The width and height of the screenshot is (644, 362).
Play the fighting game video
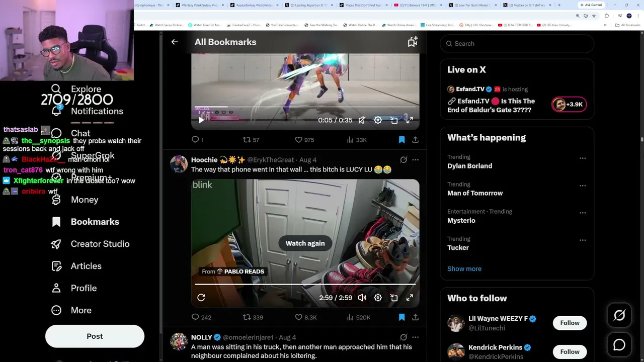tap(201, 120)
